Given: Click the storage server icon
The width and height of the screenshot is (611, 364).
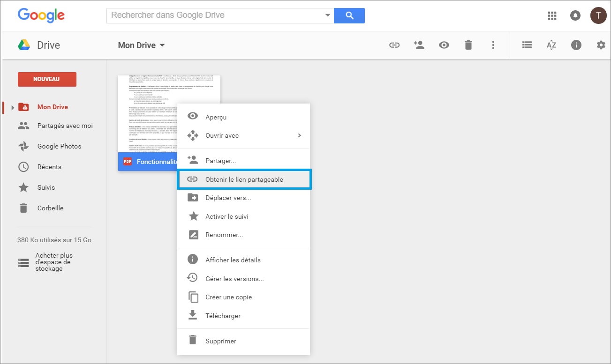Looking at the screenshot, I should [23, 262].
